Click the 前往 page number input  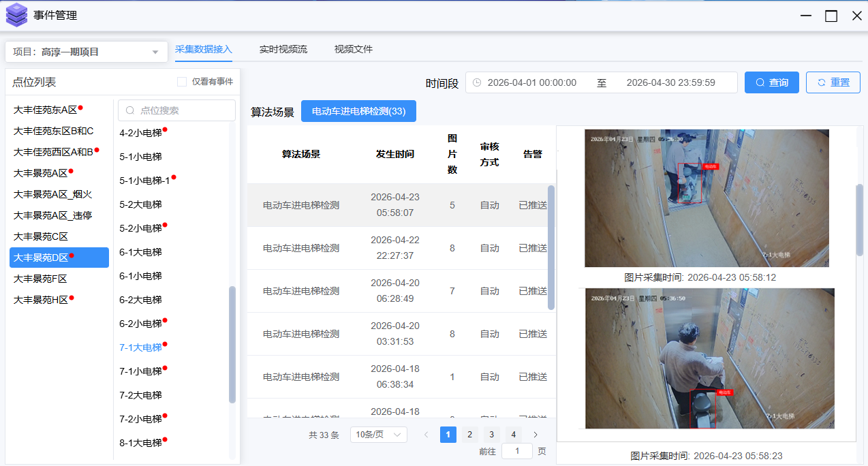pos(517,451)
